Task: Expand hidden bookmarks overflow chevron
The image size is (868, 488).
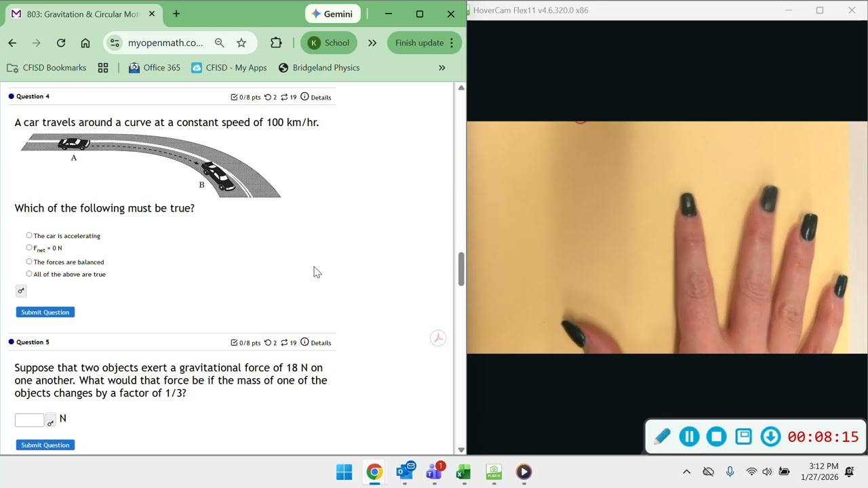Action: coord(442,68)
